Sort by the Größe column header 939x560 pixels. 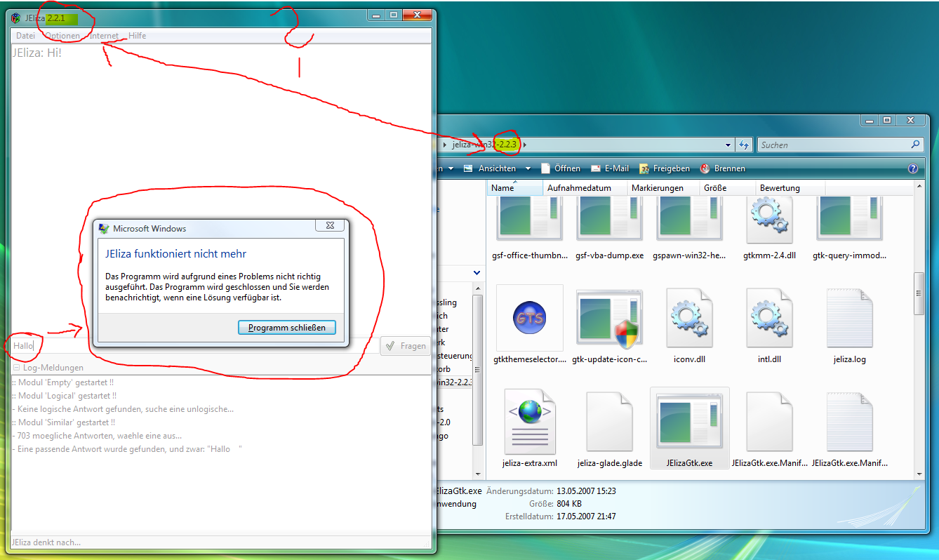[727, 188]
